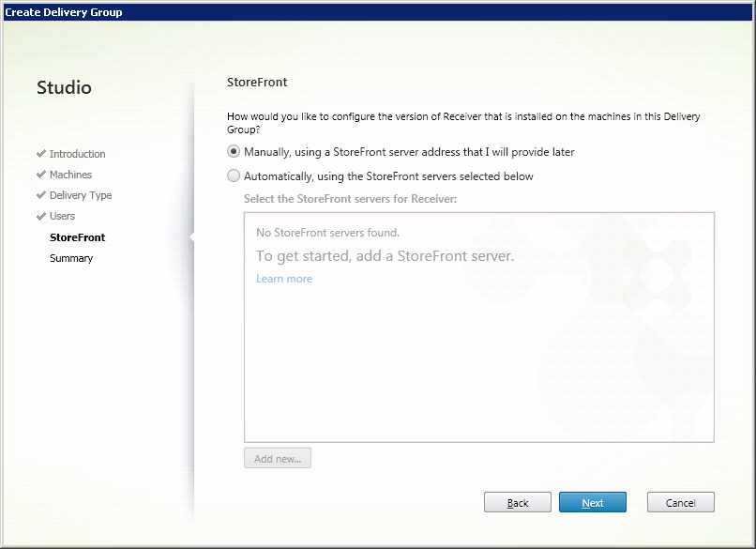Select the StoreFront step in sidebar

pos(77,237)
